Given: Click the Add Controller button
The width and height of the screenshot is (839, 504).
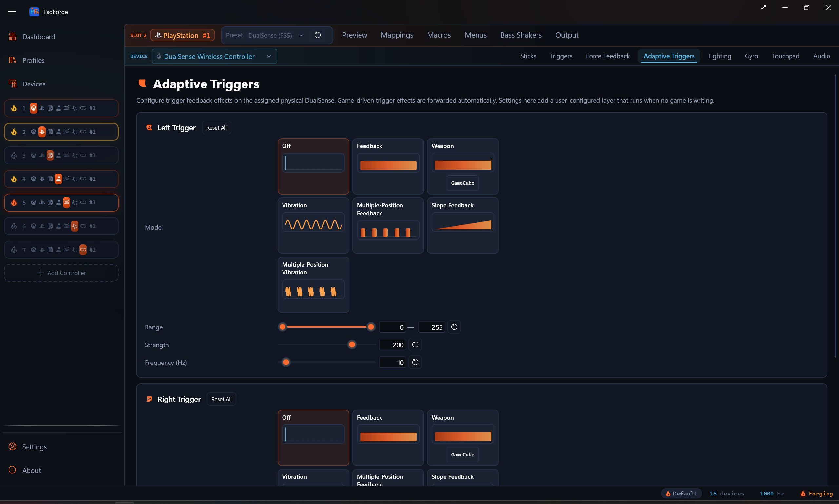Looking at the screenshot, I should pos(61,273).
